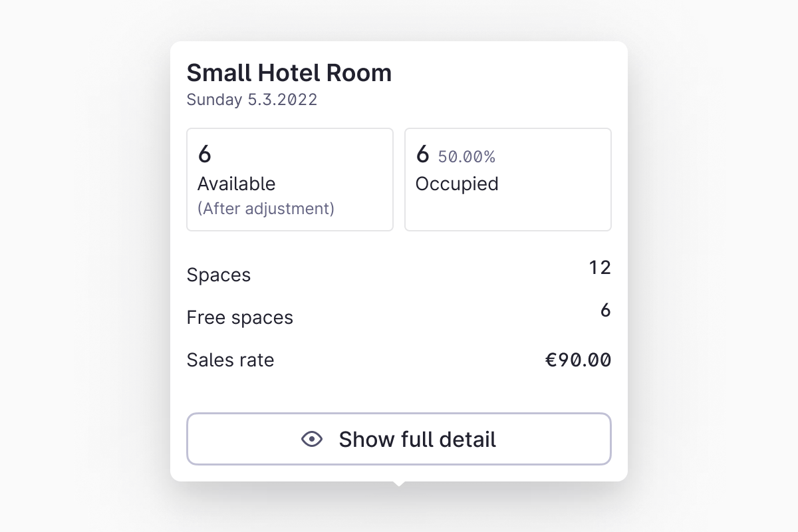Click the After adjustment note
The image size is (798, 532).
coord(265,209)
